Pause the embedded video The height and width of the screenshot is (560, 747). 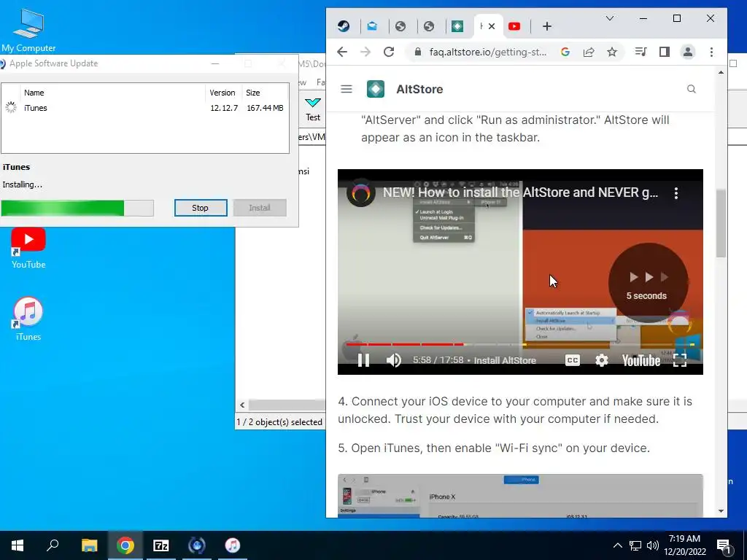click(x=363, y=360)
